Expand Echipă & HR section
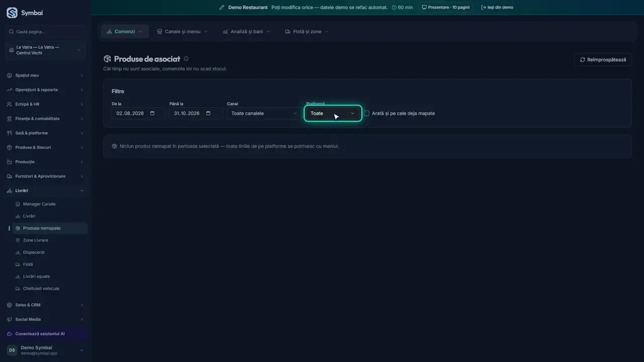644x362 pixels. [x=45, y=104]
